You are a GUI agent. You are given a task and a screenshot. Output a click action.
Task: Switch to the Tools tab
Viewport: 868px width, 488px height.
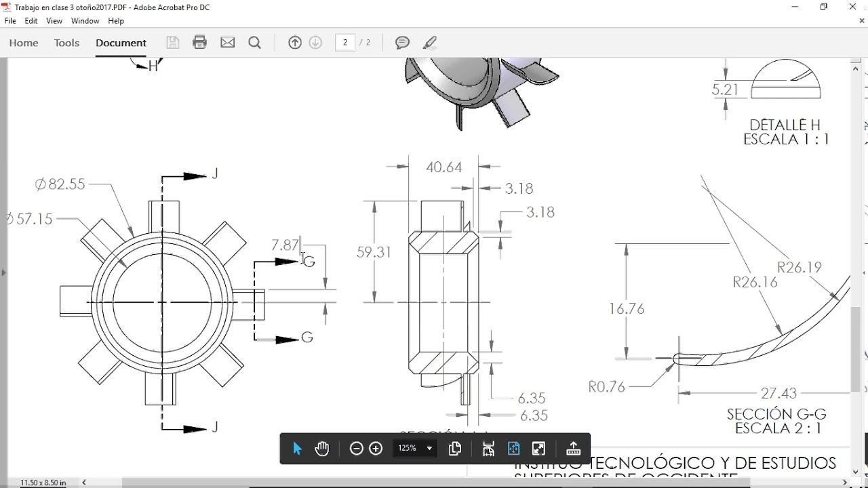(x=67, y=43)
